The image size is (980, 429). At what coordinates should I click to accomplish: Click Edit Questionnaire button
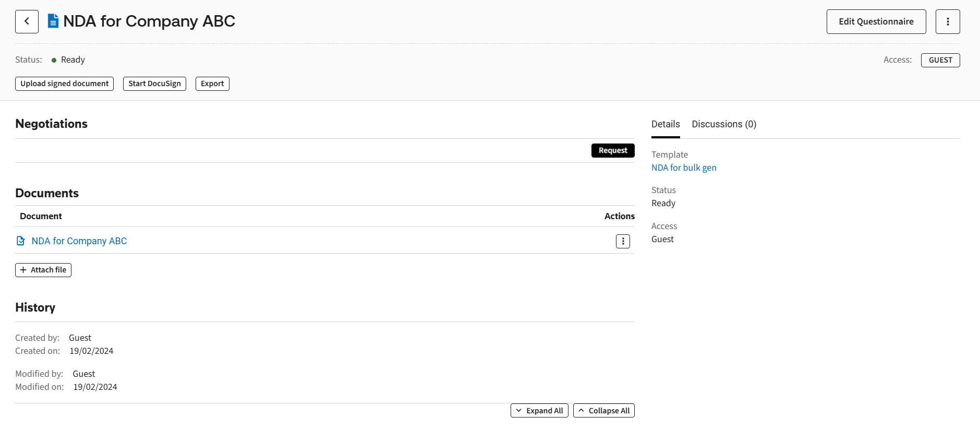point(876,21)
